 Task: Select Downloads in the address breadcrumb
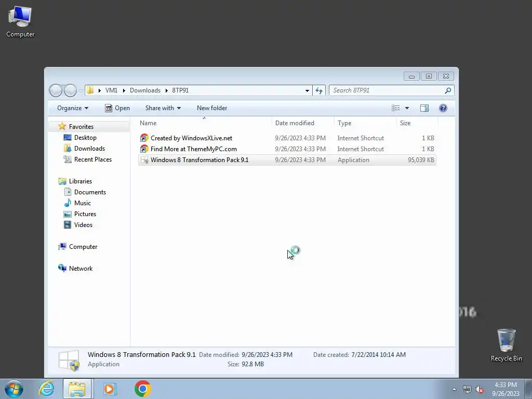tap(145, 90)
